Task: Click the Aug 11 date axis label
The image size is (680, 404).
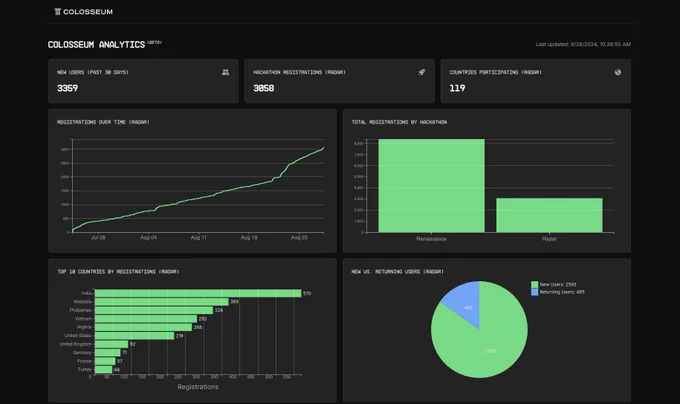Action: coord(199,238)
